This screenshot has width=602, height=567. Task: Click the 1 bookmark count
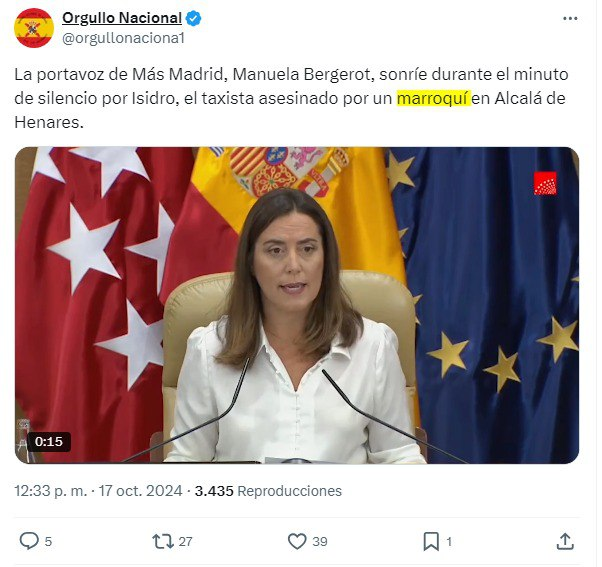(x=449, y=542)
